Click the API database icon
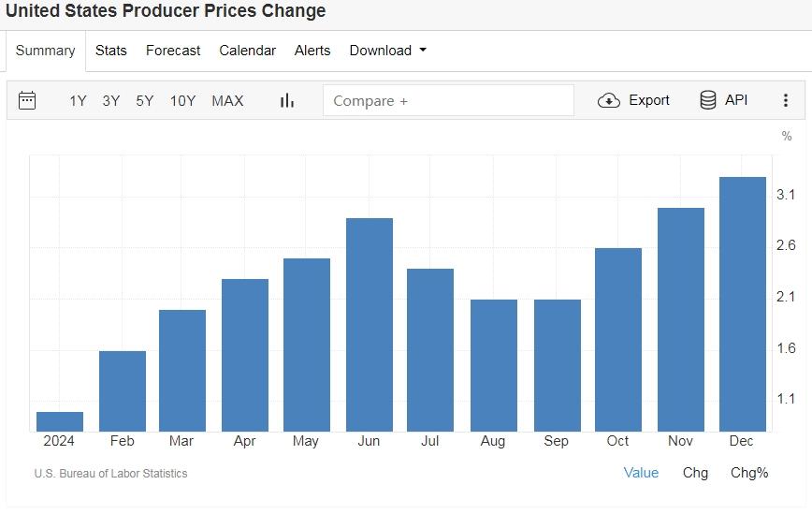Image resolution: width=812 pixels, height=514 pixels. pos(708,100)
